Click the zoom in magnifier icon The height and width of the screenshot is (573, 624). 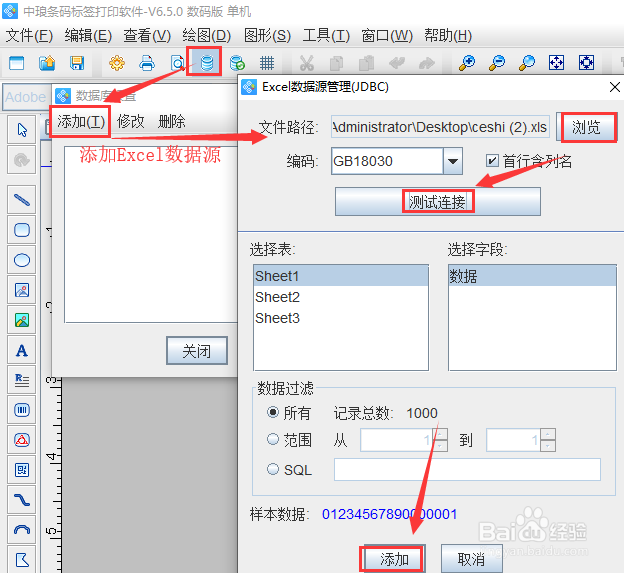(467, 63)
